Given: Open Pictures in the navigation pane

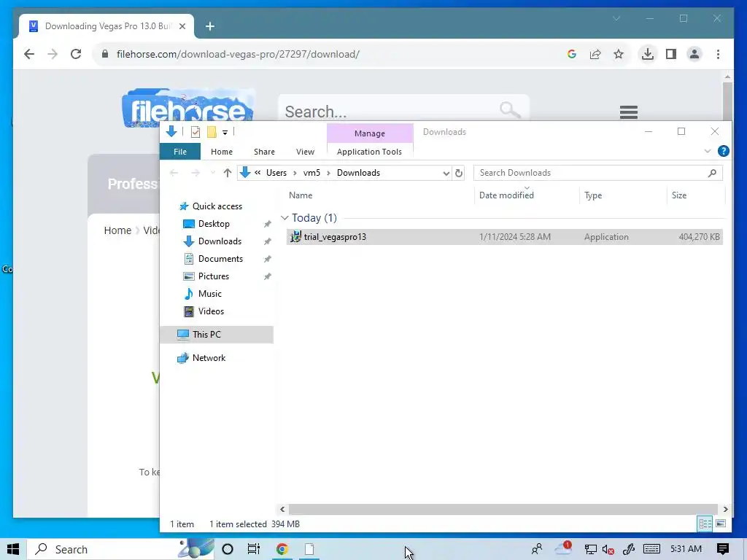Looking at the screenshot, I should coord(214,276).
